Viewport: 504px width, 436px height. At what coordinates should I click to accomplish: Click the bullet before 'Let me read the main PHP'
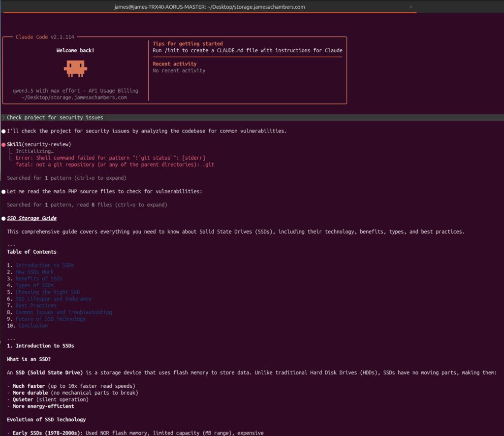tap(3, 191)
